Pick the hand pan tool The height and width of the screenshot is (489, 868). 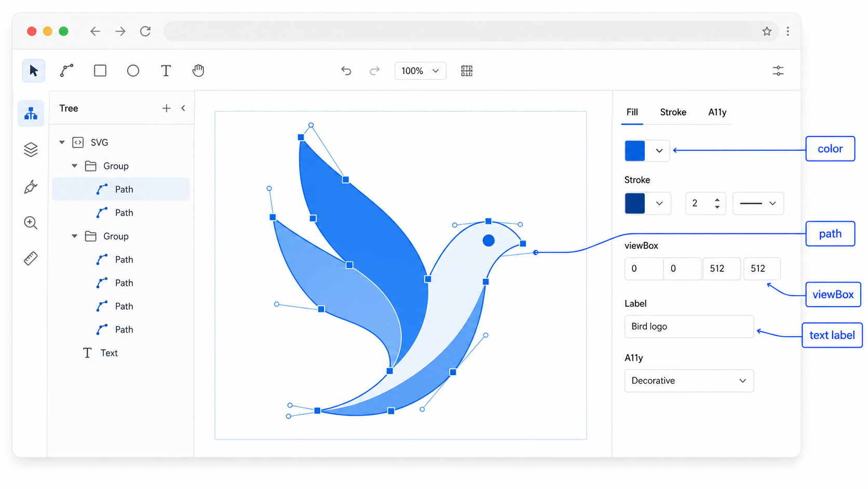click(198, 71)
